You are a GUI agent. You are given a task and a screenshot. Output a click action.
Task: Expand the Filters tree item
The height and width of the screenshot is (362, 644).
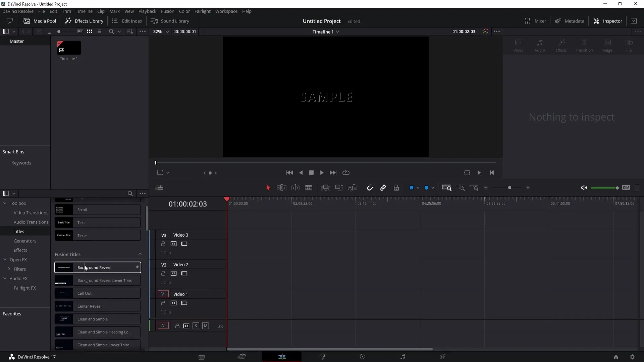point(9,269)
